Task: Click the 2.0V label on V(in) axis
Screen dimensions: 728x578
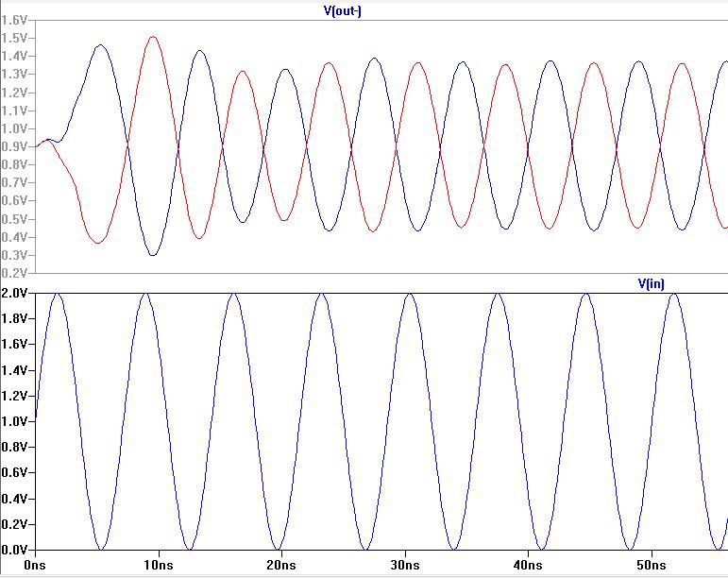Action: pos(14,293)
